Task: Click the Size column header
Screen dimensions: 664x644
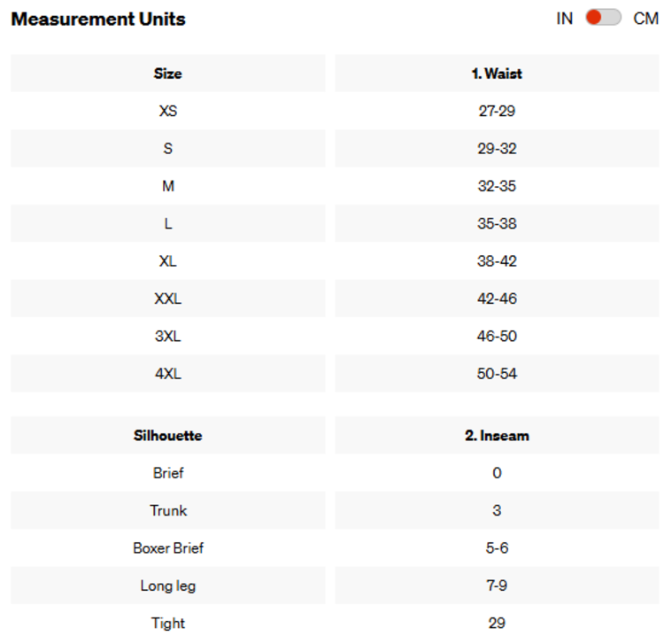Action: 167,74
